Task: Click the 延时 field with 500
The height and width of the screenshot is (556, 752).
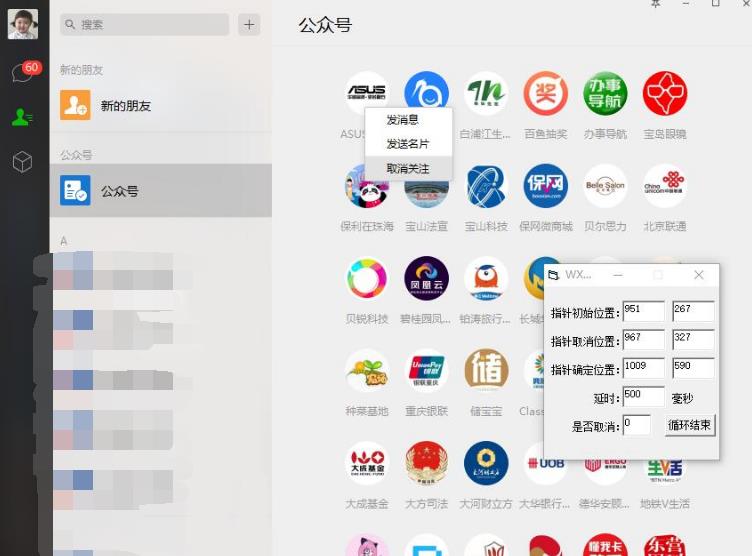Action: pos(644,396)
